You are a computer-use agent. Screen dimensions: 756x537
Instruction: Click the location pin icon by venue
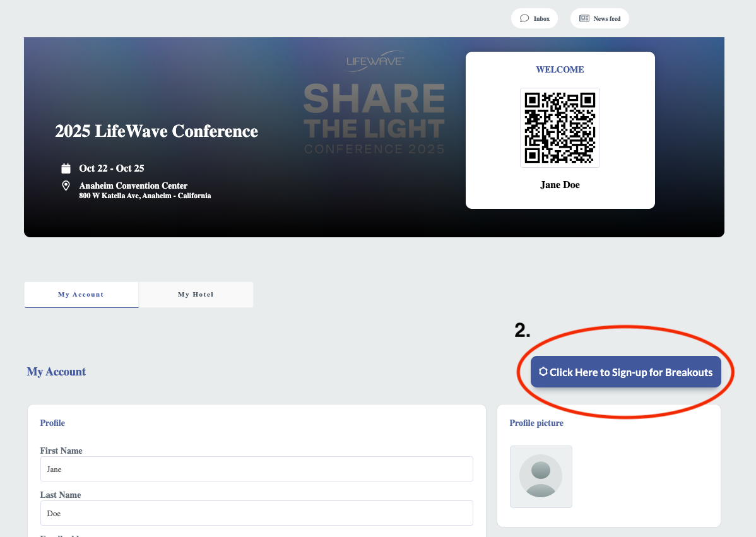pyautogui.click(x=66, y=186)
